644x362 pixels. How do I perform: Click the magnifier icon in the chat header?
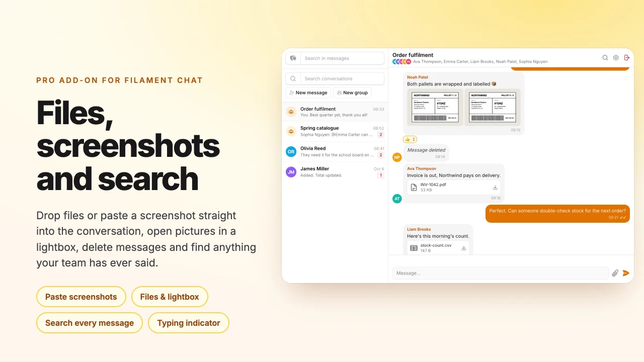[605, 58]
